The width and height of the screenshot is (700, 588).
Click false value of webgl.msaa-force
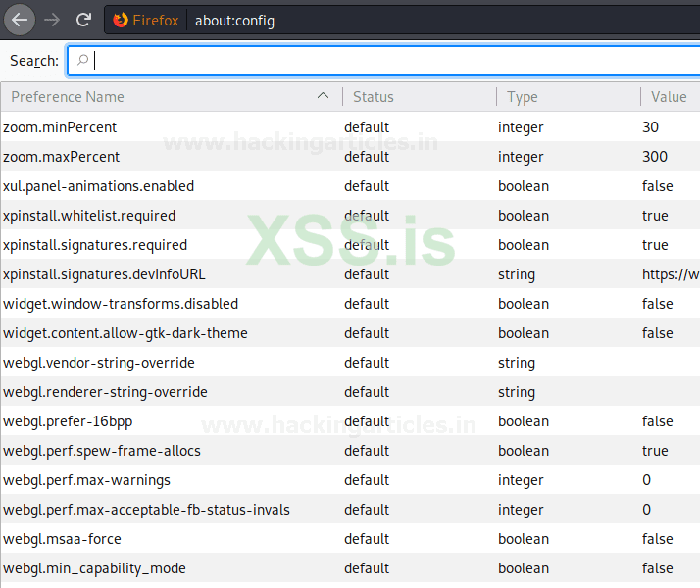[657, 539]
